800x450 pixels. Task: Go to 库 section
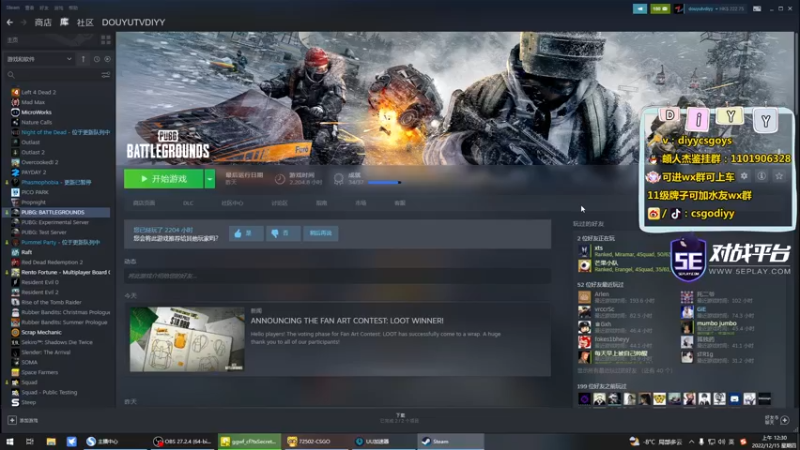click(x=64, y=22)
